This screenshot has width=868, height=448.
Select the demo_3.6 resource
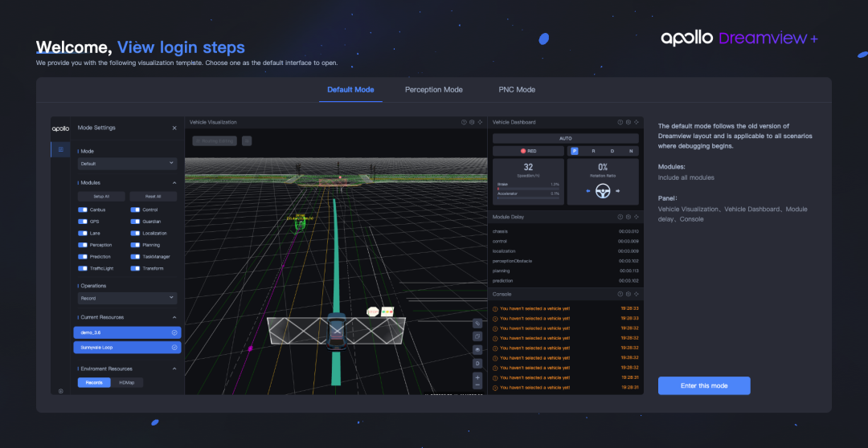tap(127, 332)
